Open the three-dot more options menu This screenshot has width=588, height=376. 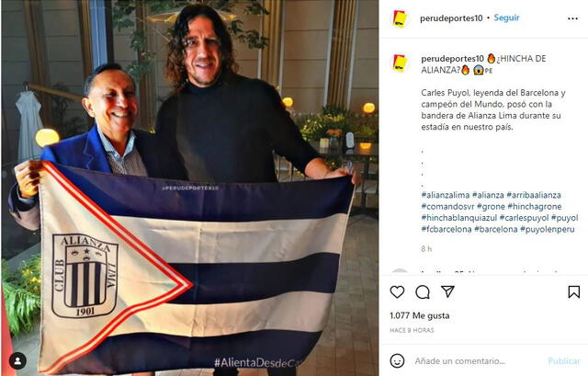572,18
